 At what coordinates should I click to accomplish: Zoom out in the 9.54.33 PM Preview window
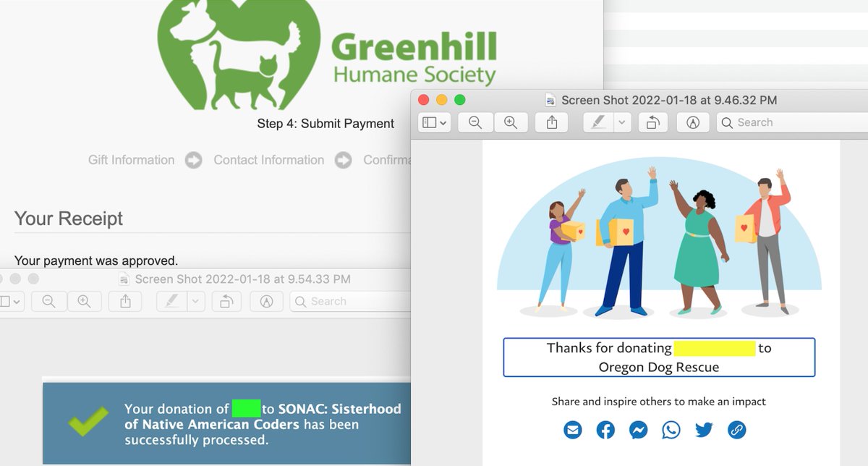coord(48,301)
